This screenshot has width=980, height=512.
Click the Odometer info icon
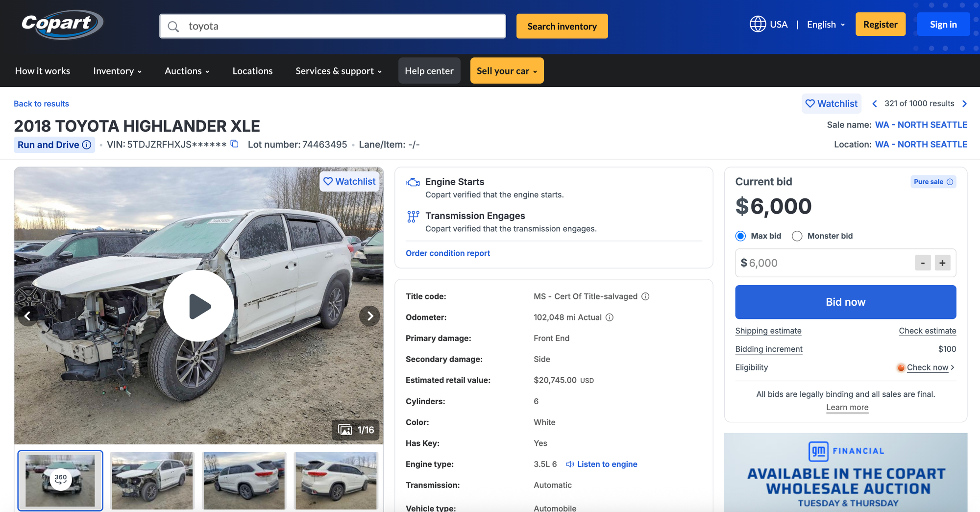tap(610, 317)
